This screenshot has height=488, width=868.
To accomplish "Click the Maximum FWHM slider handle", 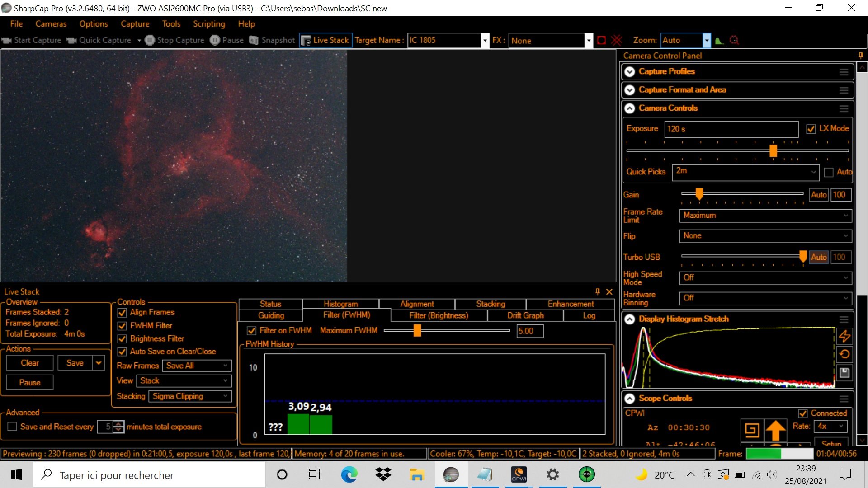I will click(x=417, y=331).
